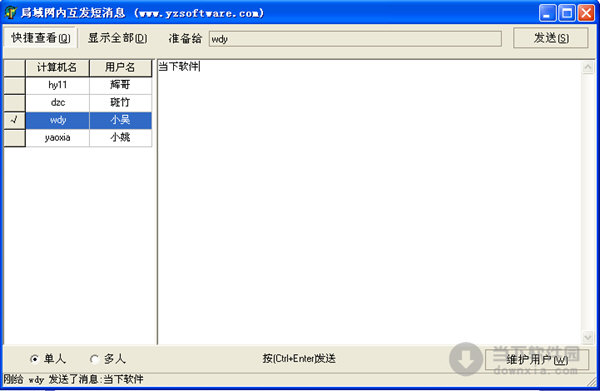The width and height of the screenshot is (600, 391).
Task: Click user name 小姚 cell
Action: [121, 138]
